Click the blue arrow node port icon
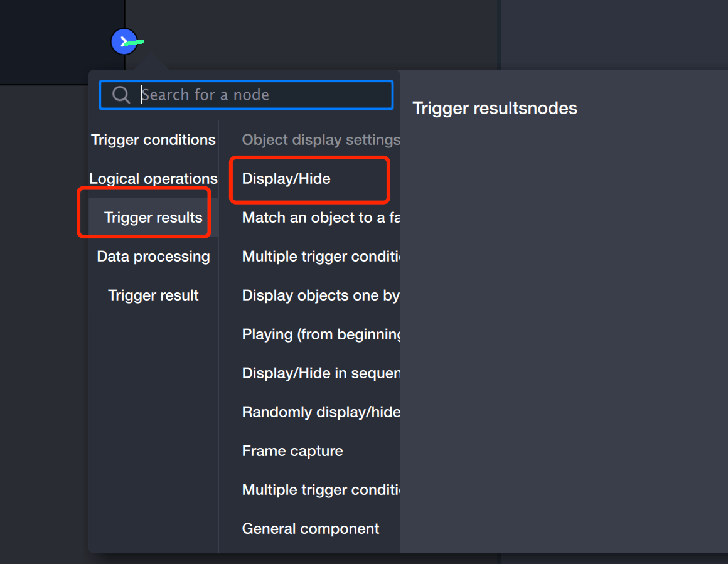 point(124,42)
